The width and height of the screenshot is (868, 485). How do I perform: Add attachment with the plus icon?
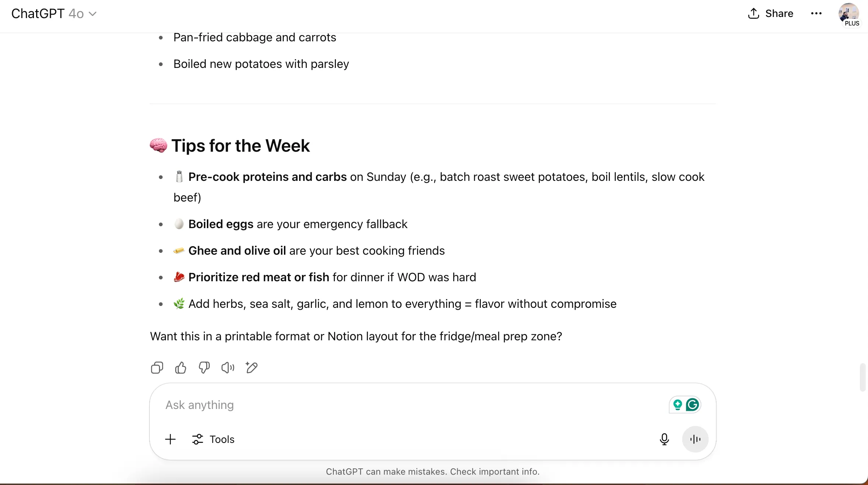[x=170, y=439]
